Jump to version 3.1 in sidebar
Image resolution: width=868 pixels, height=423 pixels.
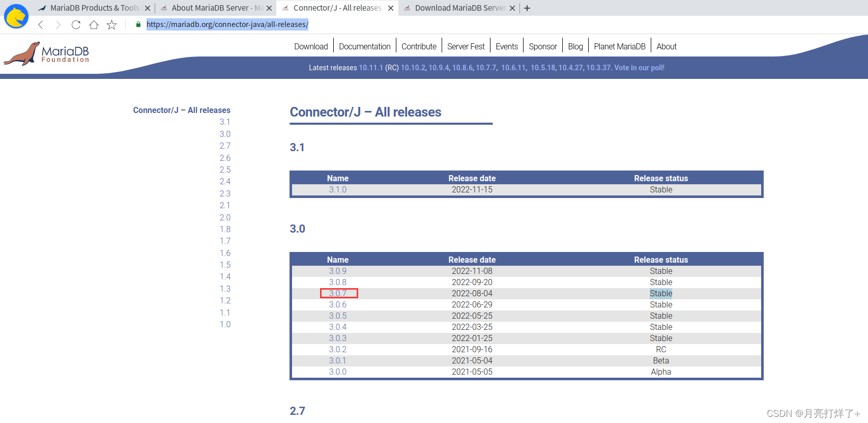(225, 122)
